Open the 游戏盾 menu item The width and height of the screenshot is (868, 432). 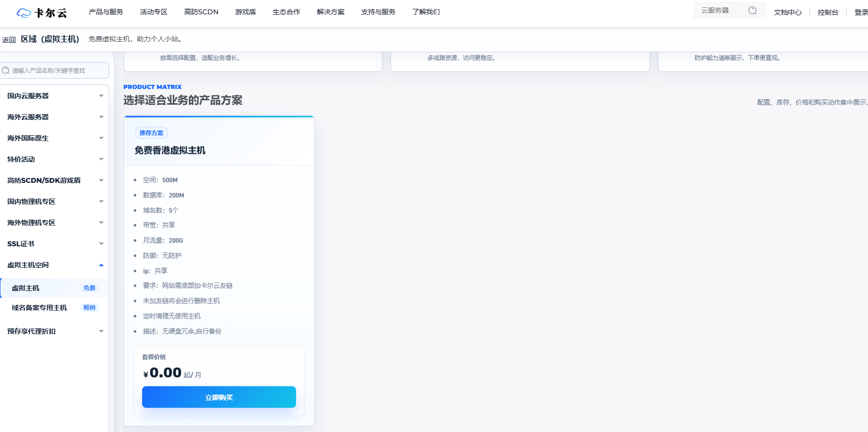coord(245,12)
